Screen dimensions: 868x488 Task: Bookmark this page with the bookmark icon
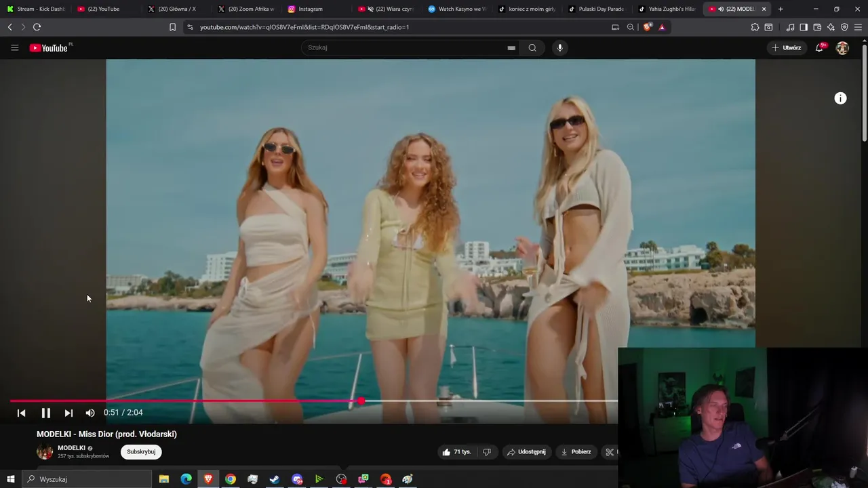tap(172, 27)
